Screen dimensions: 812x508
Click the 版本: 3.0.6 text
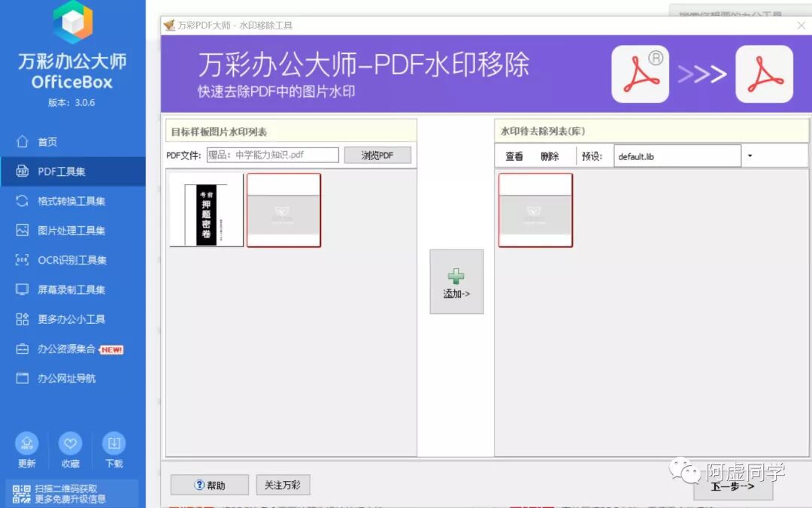tap(71, 102)
